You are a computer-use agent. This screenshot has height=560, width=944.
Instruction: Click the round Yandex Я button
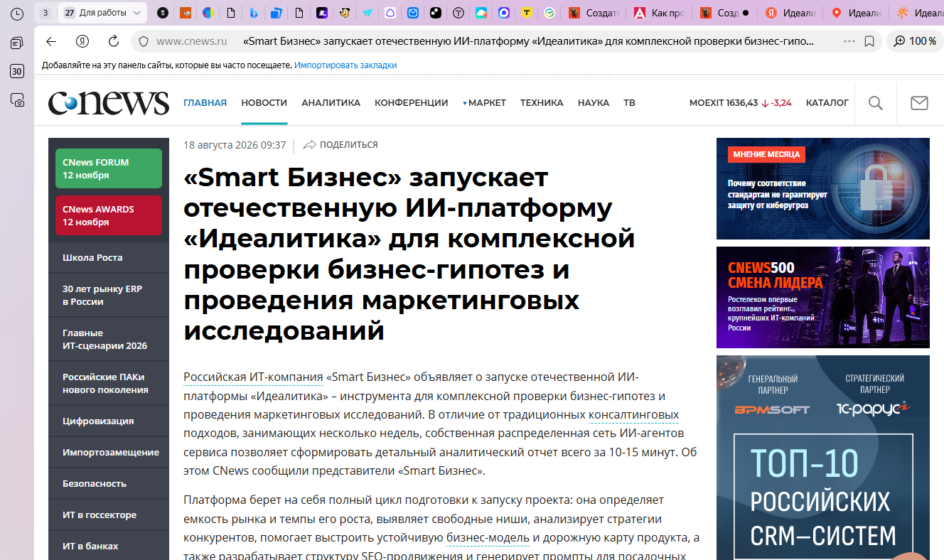(x=82, y=41)
